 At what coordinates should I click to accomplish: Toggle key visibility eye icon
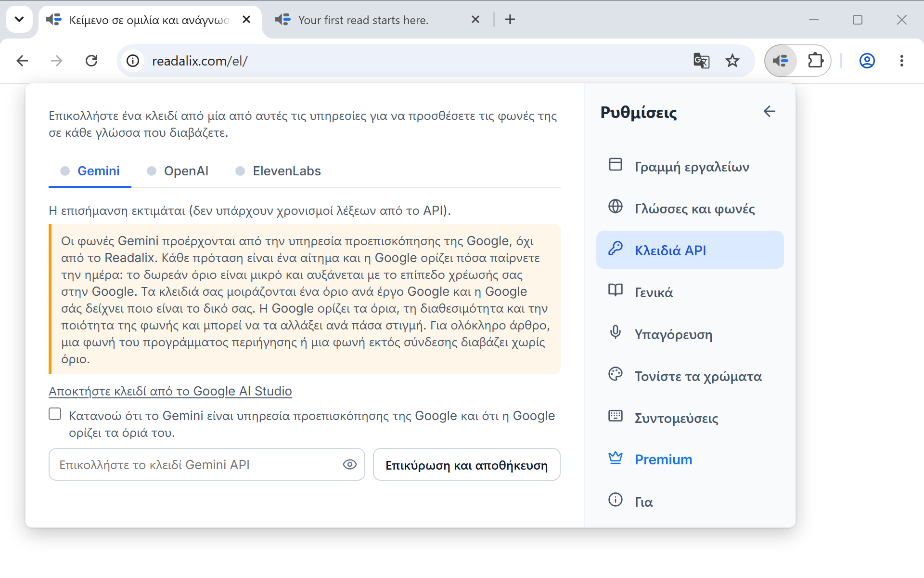[350, 464]
